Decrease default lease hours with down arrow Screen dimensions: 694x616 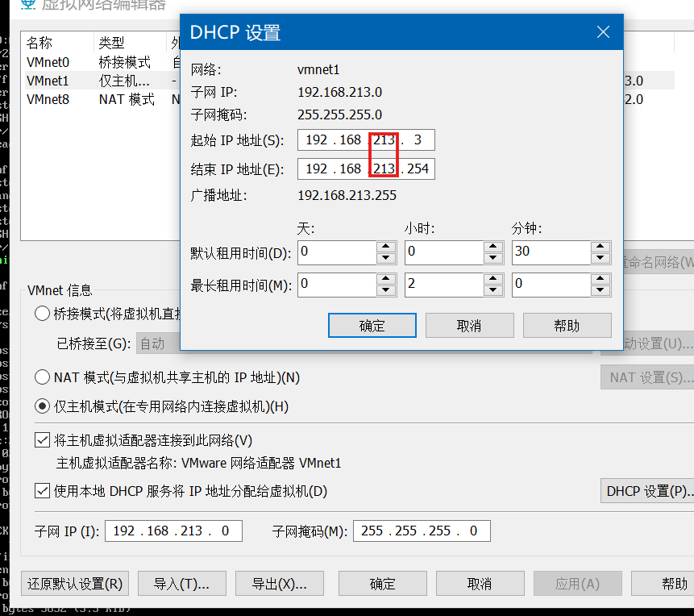493,258
